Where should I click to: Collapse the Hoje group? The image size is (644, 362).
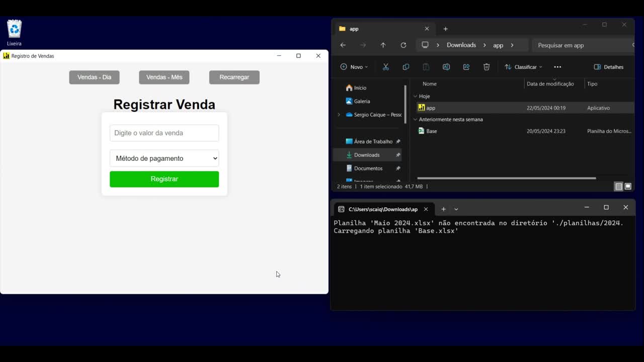coord(415,96)
